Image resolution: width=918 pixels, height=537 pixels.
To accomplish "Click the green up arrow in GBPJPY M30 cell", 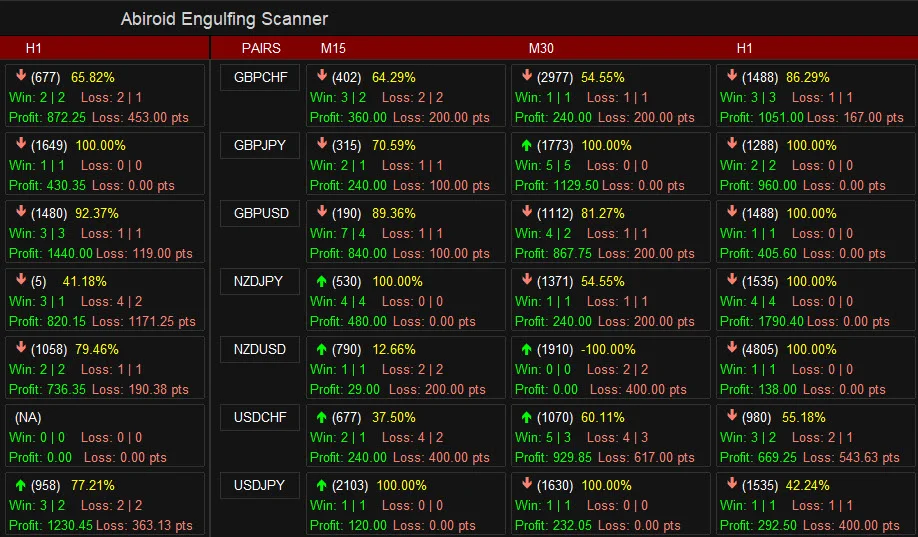I will [527, 145].
